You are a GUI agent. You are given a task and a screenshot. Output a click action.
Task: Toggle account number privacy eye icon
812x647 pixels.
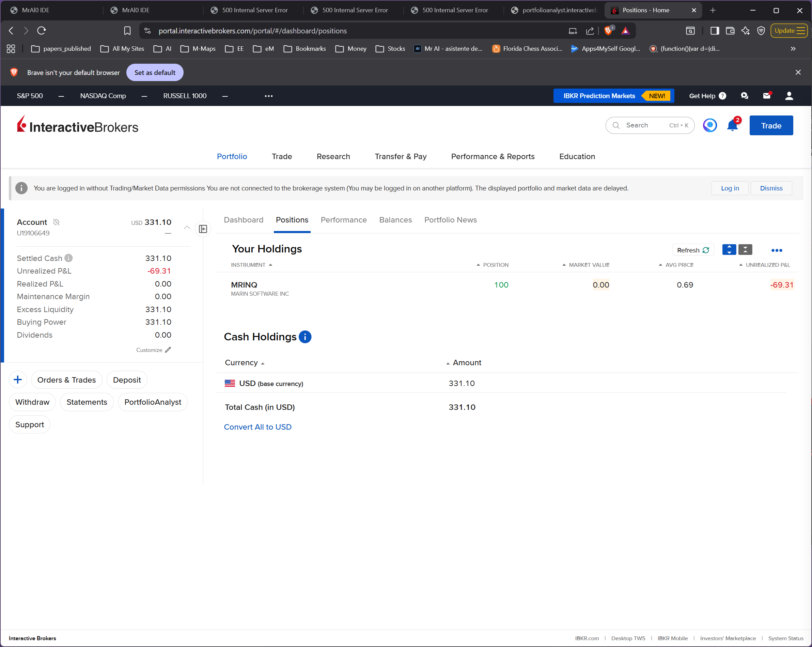pyautogui.click(x=57, y=222)
